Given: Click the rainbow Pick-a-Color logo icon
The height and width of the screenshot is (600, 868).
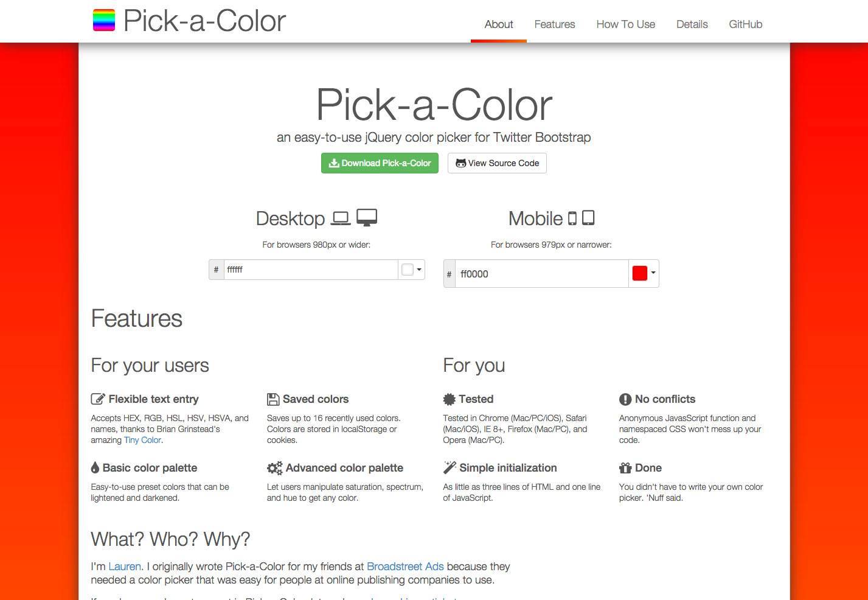Looking at the screenshot, I should click(103, 20).
